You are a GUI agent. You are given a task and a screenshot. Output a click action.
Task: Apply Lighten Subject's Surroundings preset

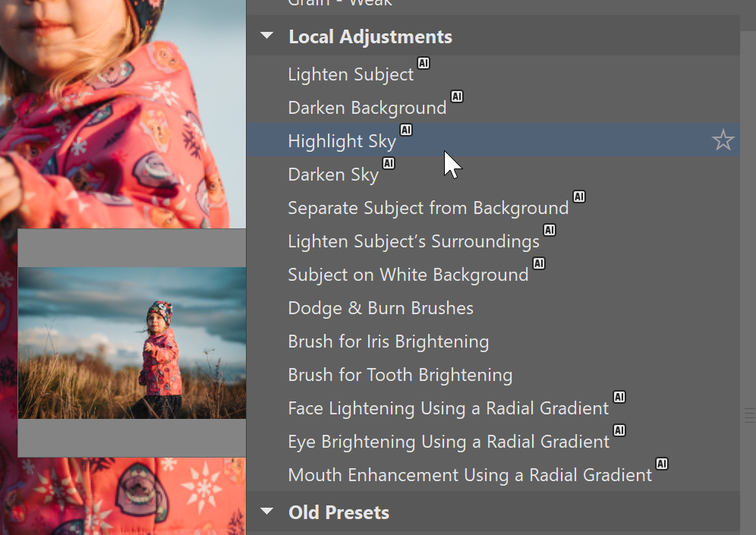click(x=414, y=241)
